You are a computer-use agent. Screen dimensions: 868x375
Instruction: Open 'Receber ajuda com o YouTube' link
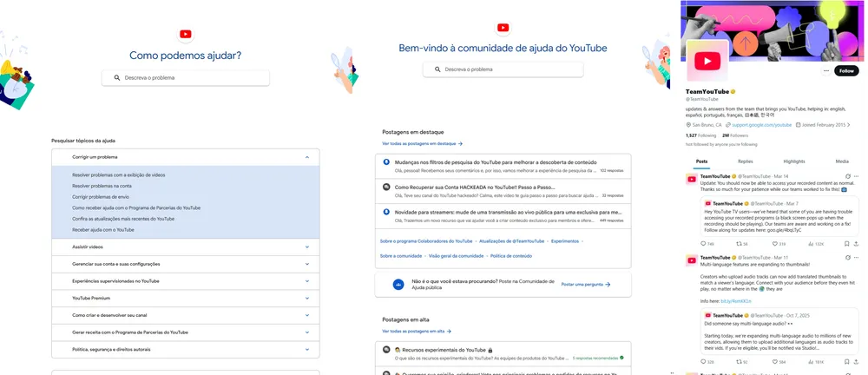click(103, 229)
